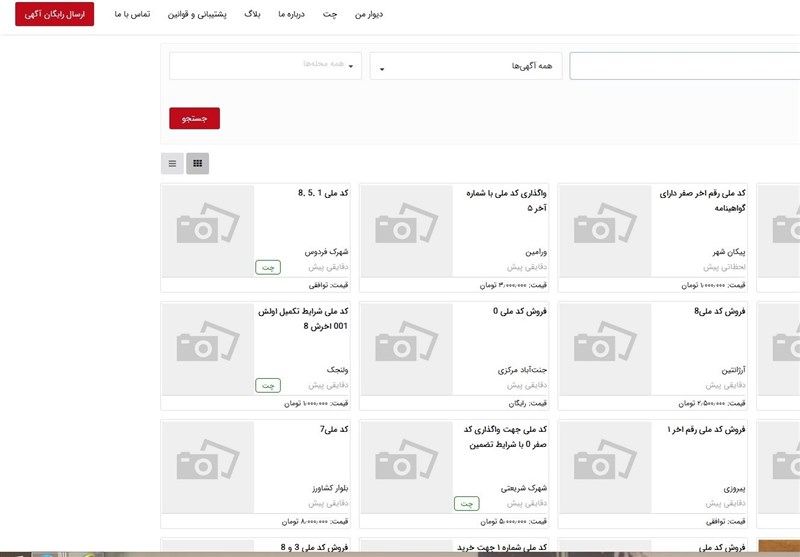The image size is (800, 557).
Task: Click camera placeholder of جنت‌آباد مرکزی ad
Action: pyautogui.click(x=406, y=348)
